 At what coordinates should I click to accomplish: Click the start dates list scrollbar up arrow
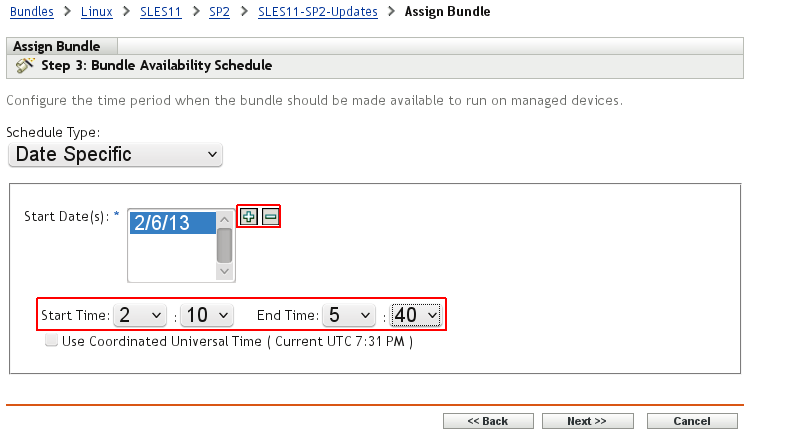click(225, 221)
